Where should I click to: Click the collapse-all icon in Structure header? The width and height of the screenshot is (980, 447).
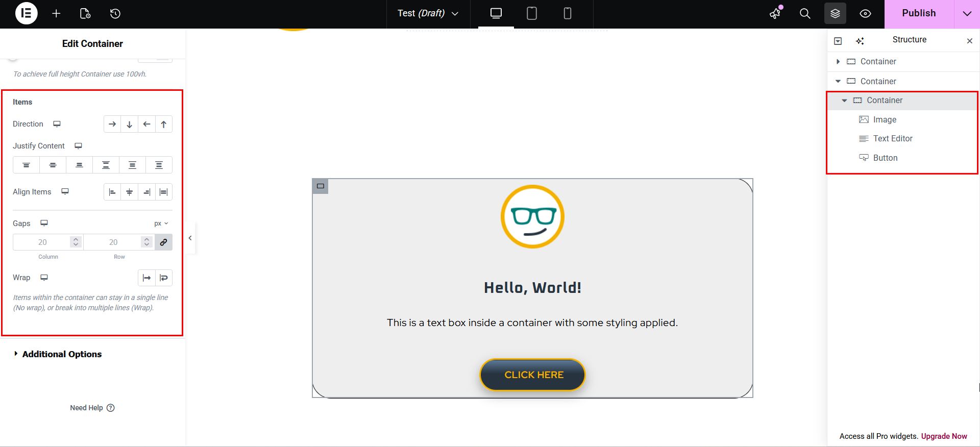838,41
